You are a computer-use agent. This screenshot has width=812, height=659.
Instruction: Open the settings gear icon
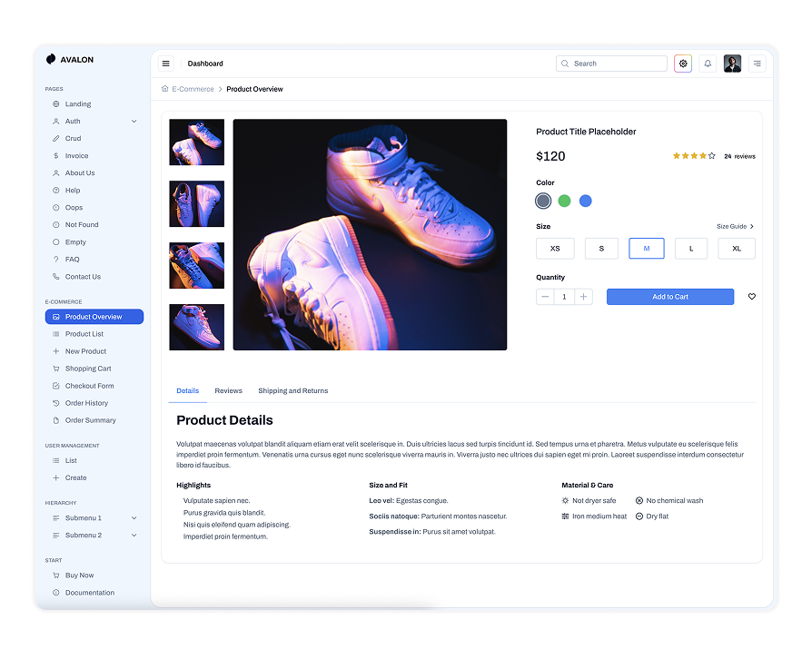click(683, 64)
